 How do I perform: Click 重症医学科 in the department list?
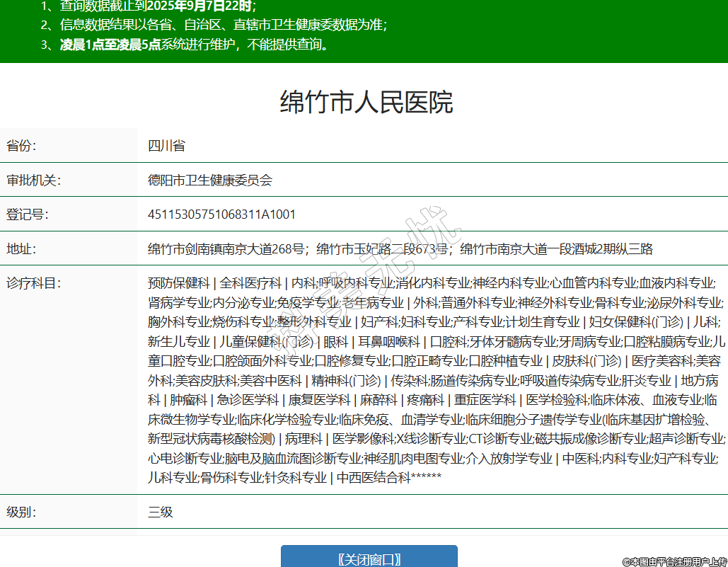[485, 400]
